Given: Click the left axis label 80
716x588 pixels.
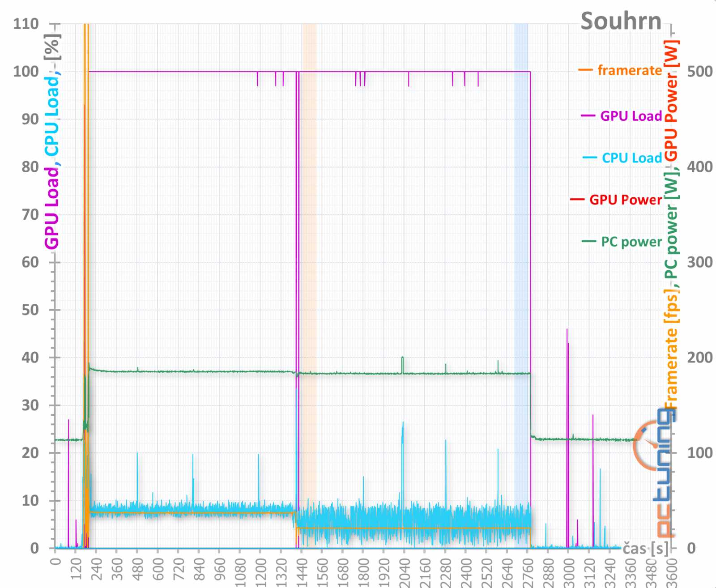Looking at the screenshot, I should click(30, 167).
